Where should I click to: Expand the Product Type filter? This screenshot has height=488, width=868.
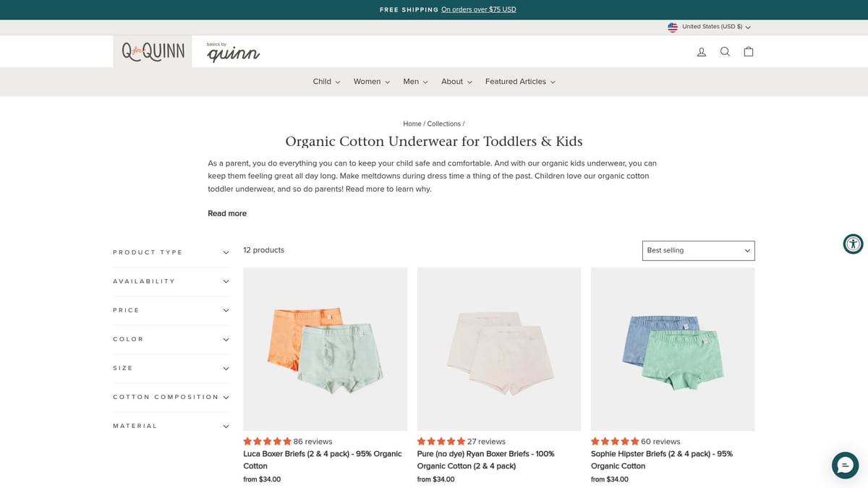171,252
